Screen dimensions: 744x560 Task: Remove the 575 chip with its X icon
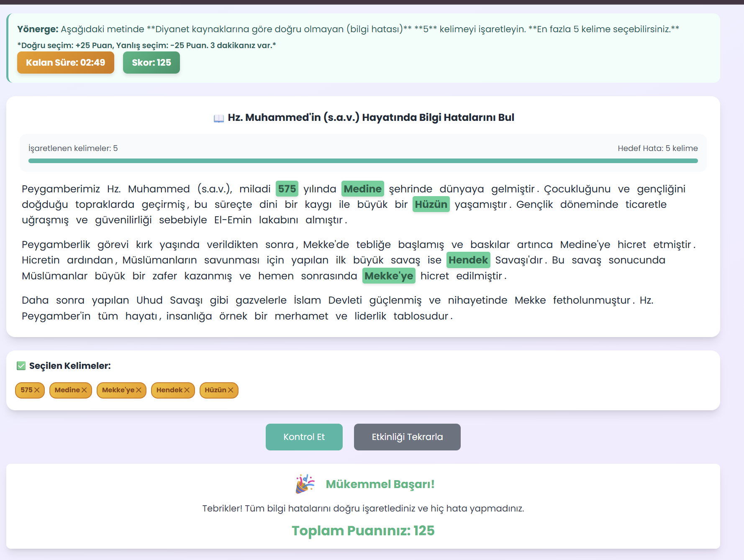coord(37,390)
